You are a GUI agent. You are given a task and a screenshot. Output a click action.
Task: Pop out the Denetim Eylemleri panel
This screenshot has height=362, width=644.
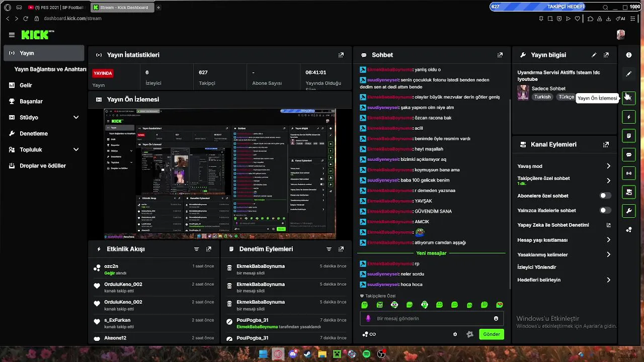341,249
